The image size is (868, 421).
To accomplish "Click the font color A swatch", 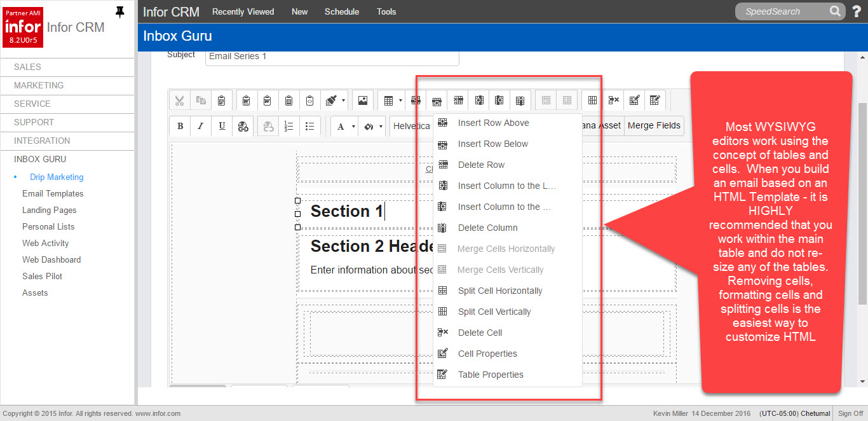I will click(x=341, y=126).
